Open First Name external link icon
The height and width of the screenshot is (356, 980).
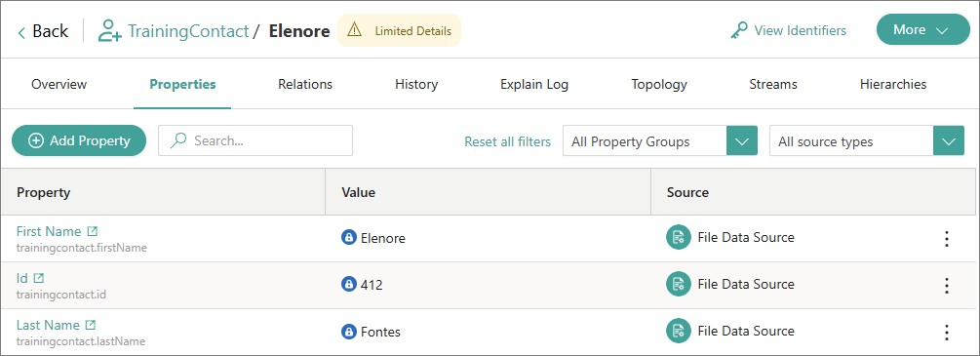[92, 231]
